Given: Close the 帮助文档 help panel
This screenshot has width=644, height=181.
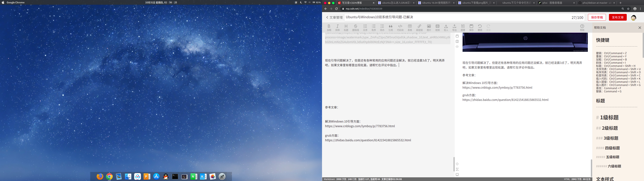Looking at the screenshot, I should point(640,28).
